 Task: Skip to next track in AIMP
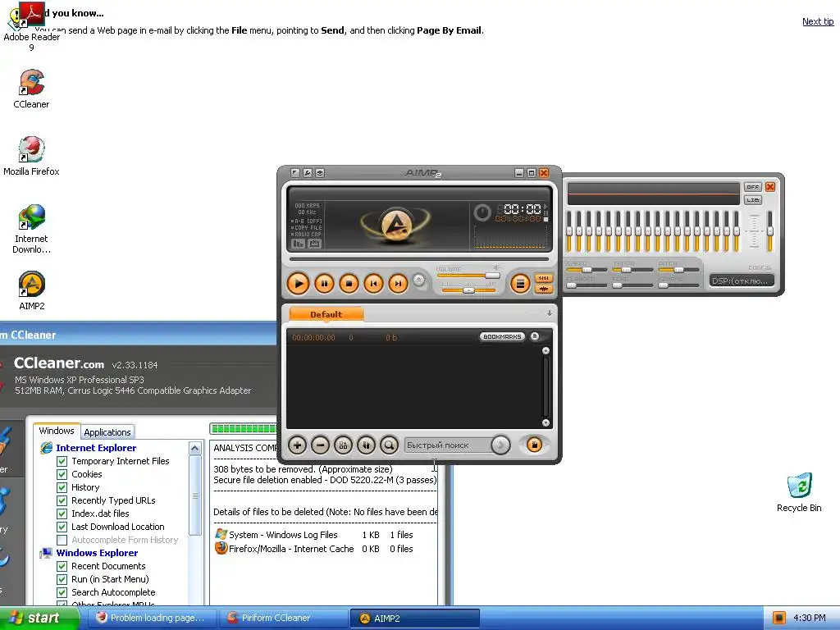(398, 283)
